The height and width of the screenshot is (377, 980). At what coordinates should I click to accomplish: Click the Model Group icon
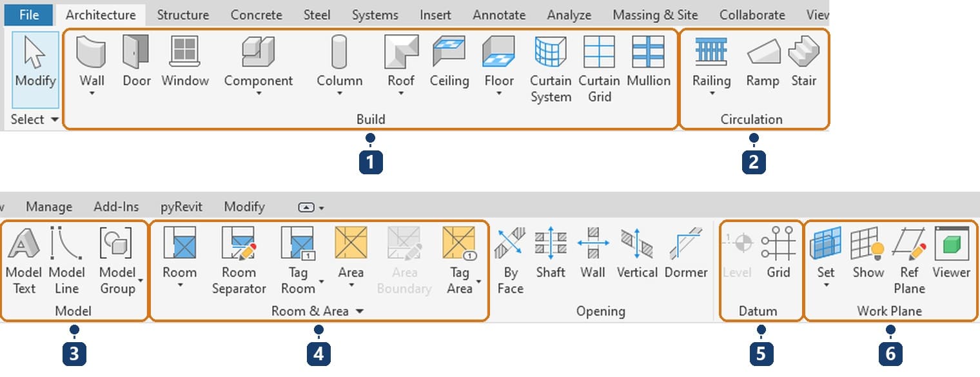[x=117, y=243]
